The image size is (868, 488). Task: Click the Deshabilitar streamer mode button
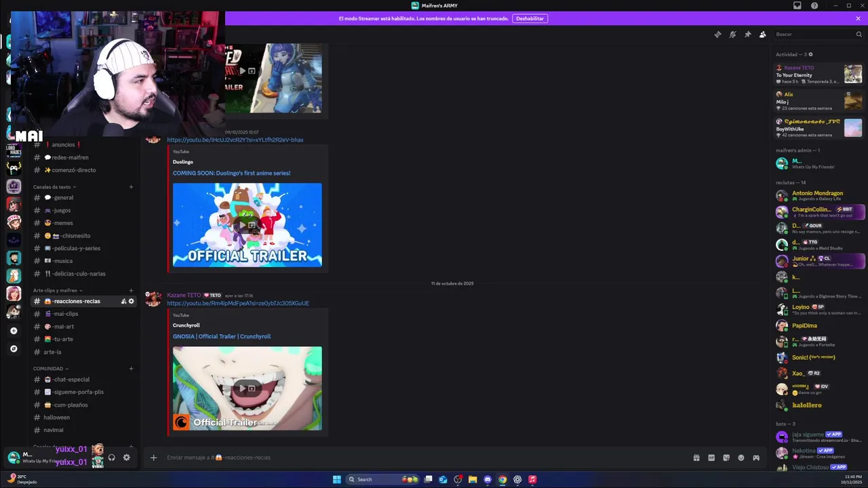click(x=530, y=18)
